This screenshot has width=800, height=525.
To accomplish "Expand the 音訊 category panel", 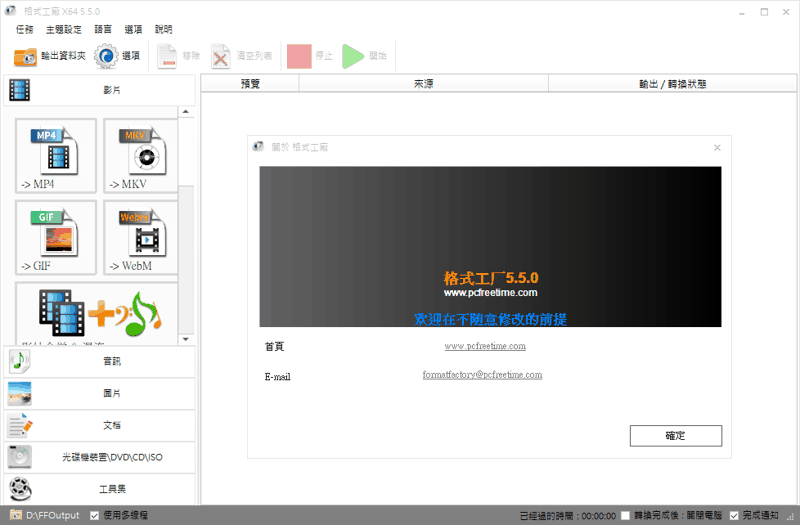I will (x=99, y=361).
